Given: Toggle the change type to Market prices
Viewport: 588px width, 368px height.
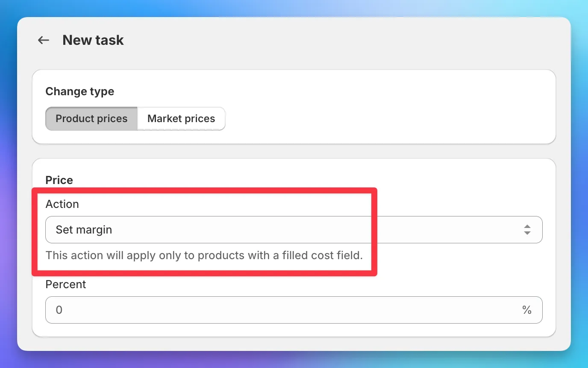Looking at the screenshot, I should [x=181, y=118].
